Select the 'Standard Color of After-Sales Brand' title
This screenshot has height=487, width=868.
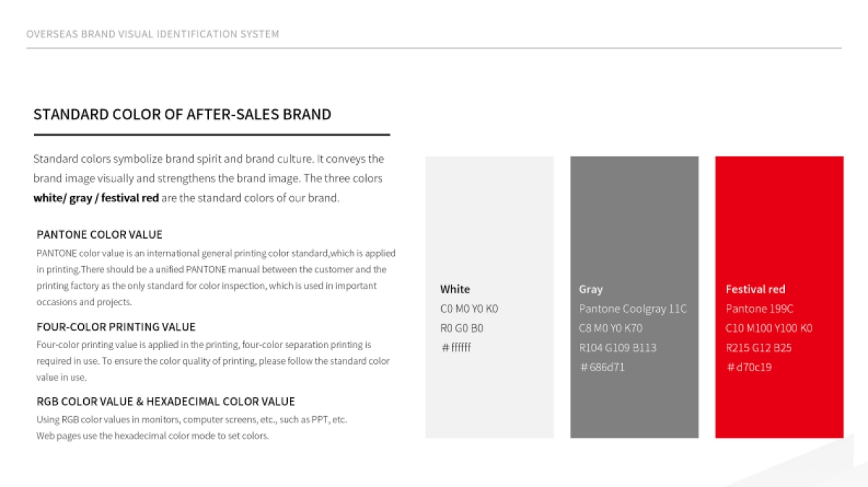182,114
